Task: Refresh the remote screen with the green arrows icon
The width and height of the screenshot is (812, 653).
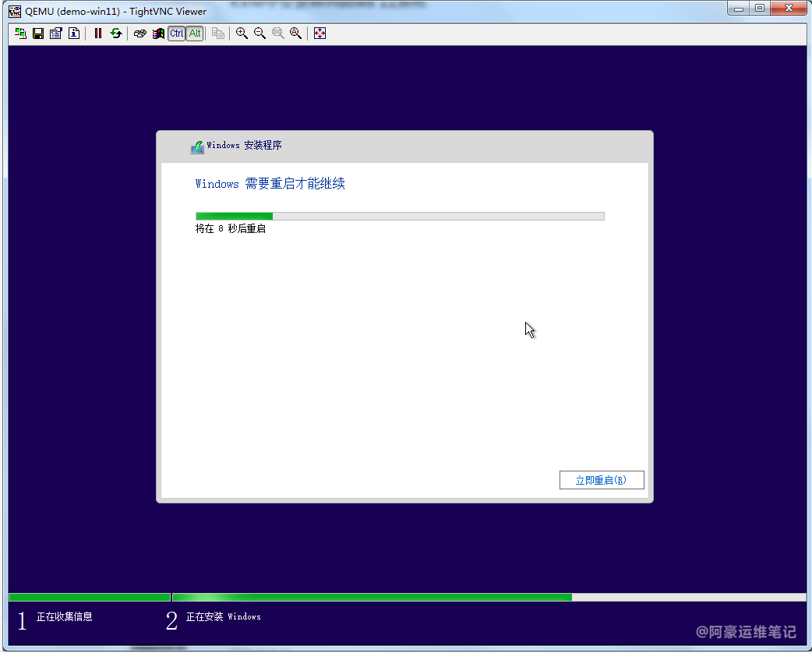Action: click(116, 34)
